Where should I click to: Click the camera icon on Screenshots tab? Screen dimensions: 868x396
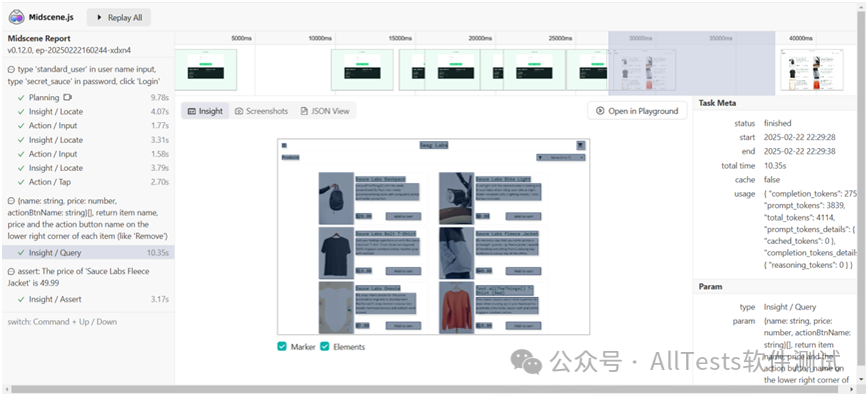pyautogui.click(x=239, y=111)
